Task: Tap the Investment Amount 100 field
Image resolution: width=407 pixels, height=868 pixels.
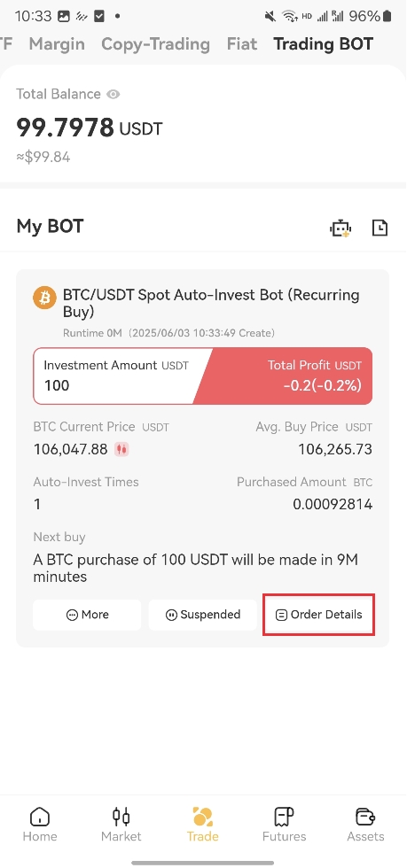Action: [x=116, y=376]
